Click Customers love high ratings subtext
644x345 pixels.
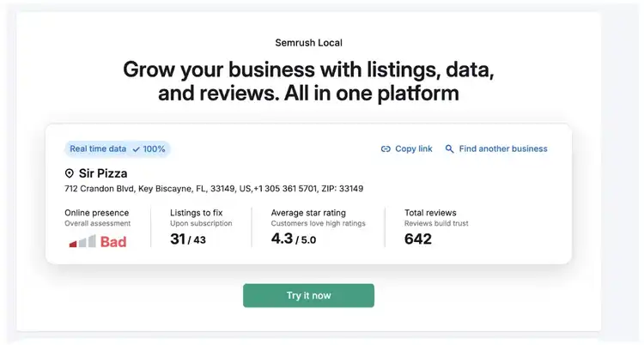click(x=319, y=223)
